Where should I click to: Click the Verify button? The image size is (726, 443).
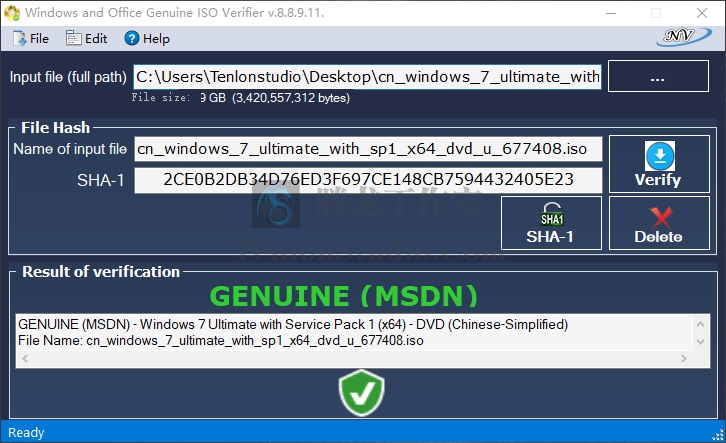tap(659, 164)
